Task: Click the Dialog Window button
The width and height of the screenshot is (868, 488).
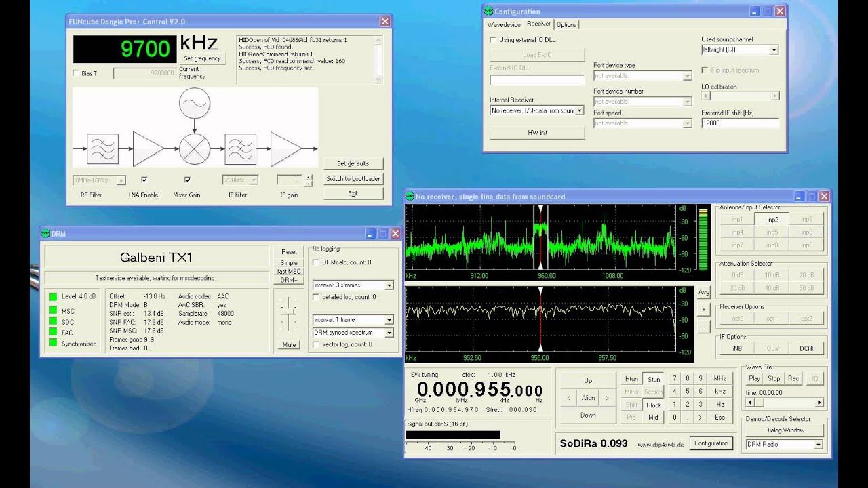Action: [785, 430]
